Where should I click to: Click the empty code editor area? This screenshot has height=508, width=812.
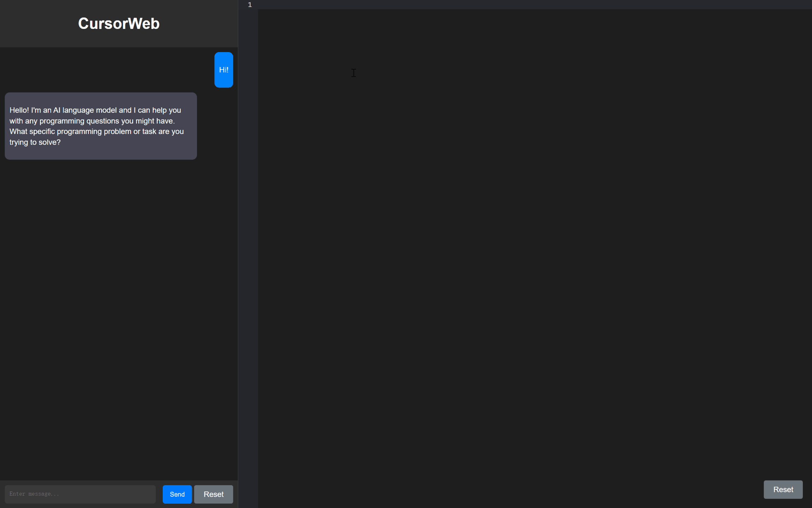point(529,247)
